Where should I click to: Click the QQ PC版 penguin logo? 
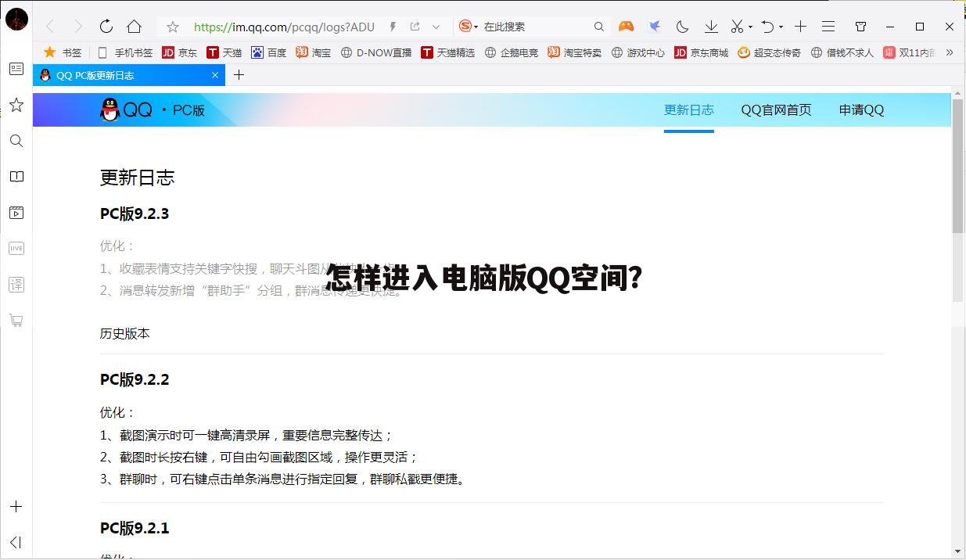coord(153,109)
